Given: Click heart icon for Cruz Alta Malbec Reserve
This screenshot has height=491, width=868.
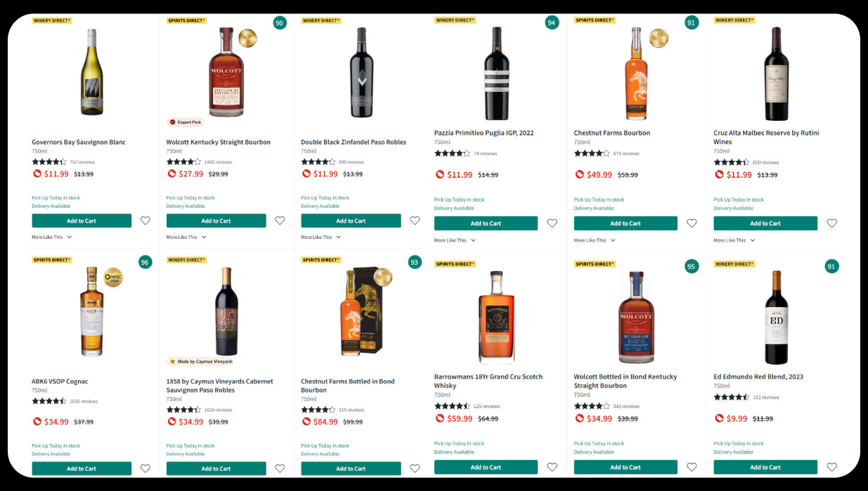Looking at the screenshot, I should coord(831,223).
